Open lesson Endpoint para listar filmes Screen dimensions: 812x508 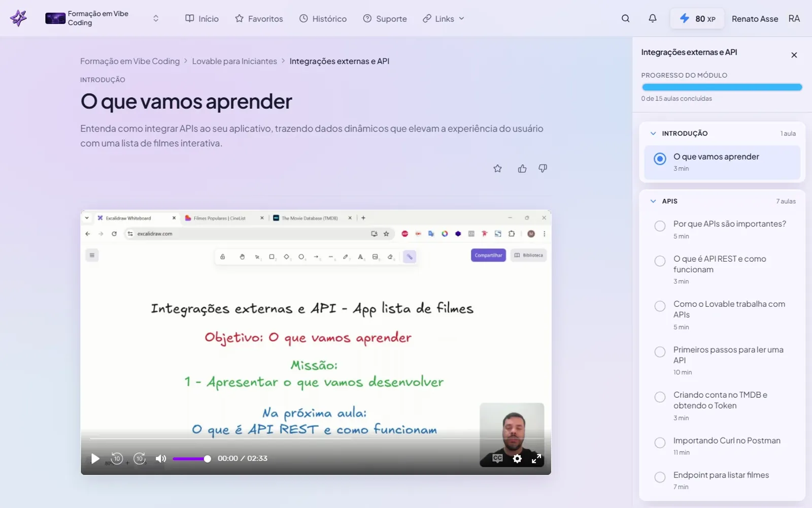(x=721, y=475)
